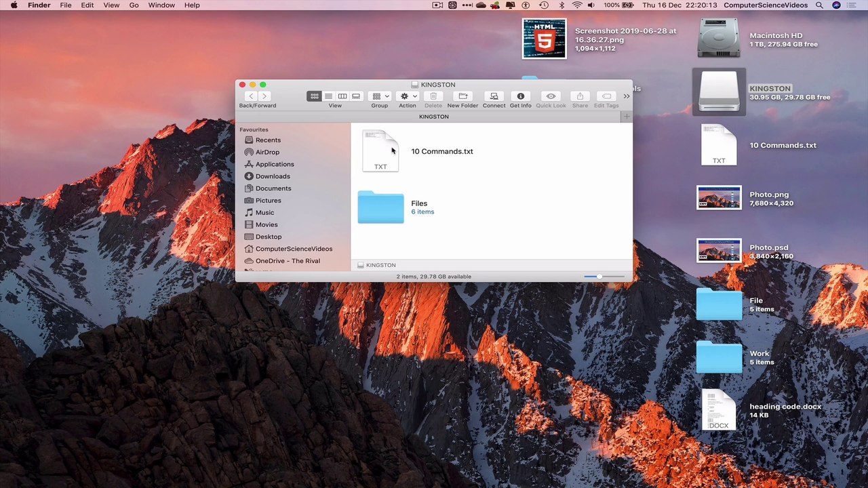This screenshot has width=868, height=488.
Task: Open OneDrive - The Rival in sidebar
Action: tap(288, 261)
